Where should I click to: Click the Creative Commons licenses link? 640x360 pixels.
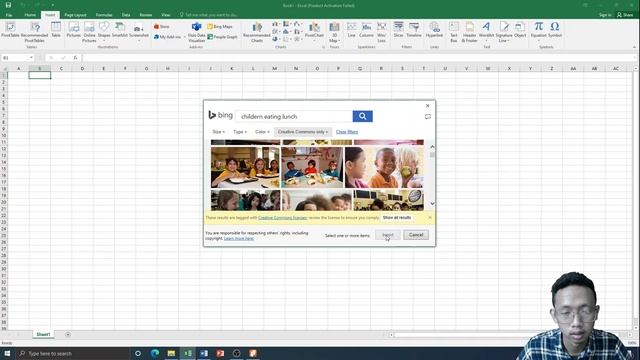tap(282, 218)
